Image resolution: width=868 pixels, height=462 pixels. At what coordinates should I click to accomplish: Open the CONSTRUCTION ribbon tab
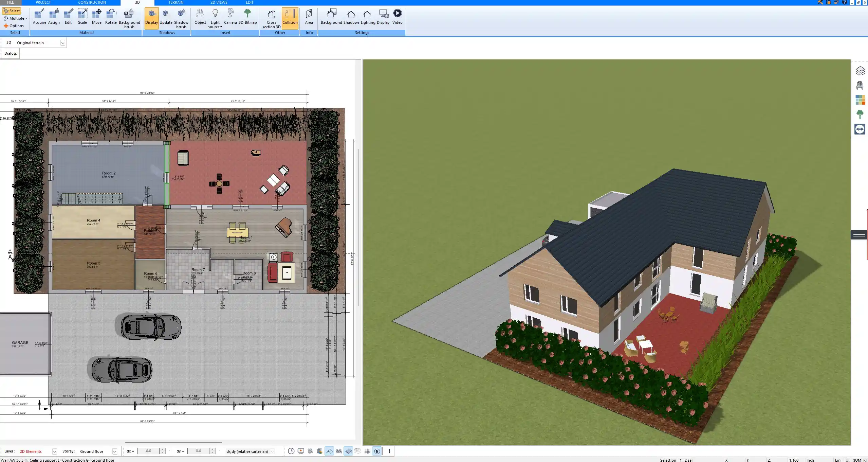coord(92,2)
